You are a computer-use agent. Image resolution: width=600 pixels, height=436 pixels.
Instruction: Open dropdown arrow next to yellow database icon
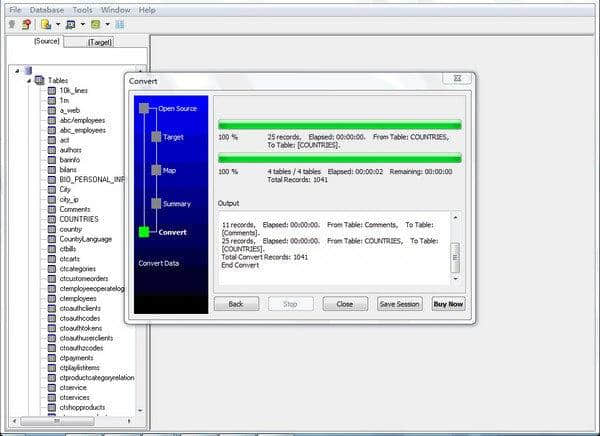pyautogui.click(x=58, y=23)
